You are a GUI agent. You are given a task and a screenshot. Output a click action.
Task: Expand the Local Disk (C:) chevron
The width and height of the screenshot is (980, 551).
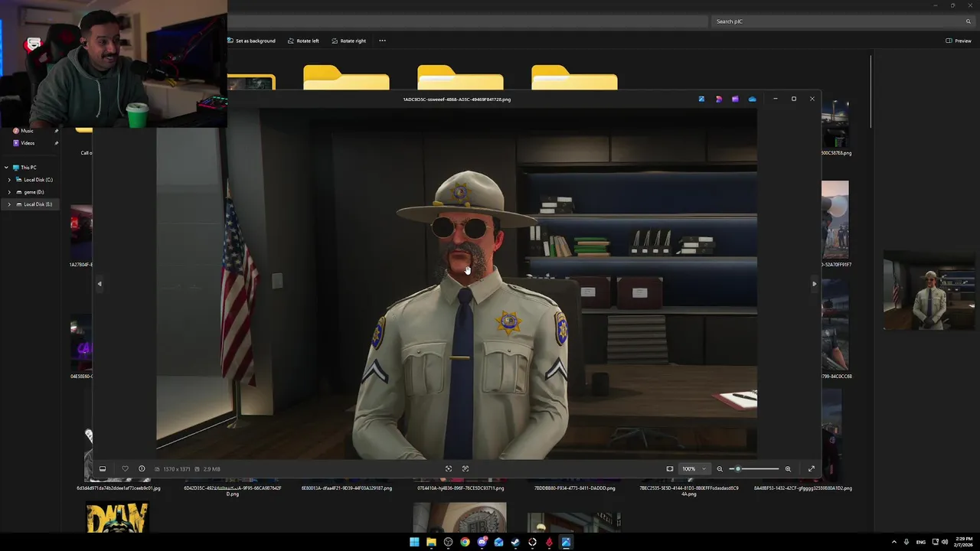tap(9, 180)
